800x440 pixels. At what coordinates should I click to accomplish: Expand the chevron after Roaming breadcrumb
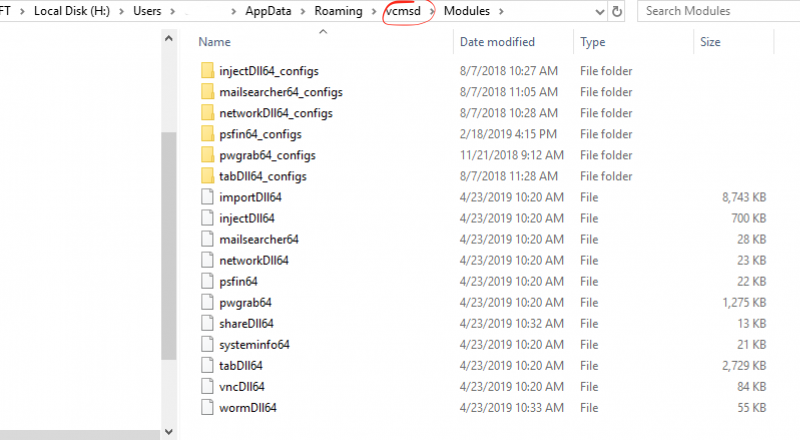point(374,11)
